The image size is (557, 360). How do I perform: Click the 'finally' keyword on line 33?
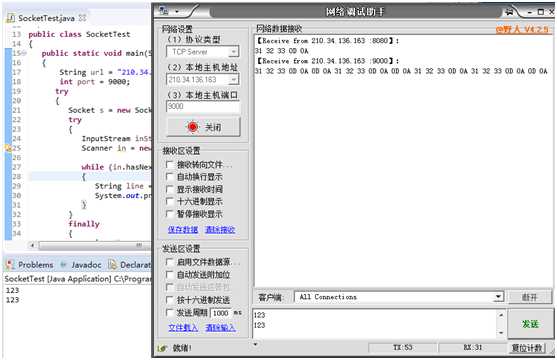(84, 224)
